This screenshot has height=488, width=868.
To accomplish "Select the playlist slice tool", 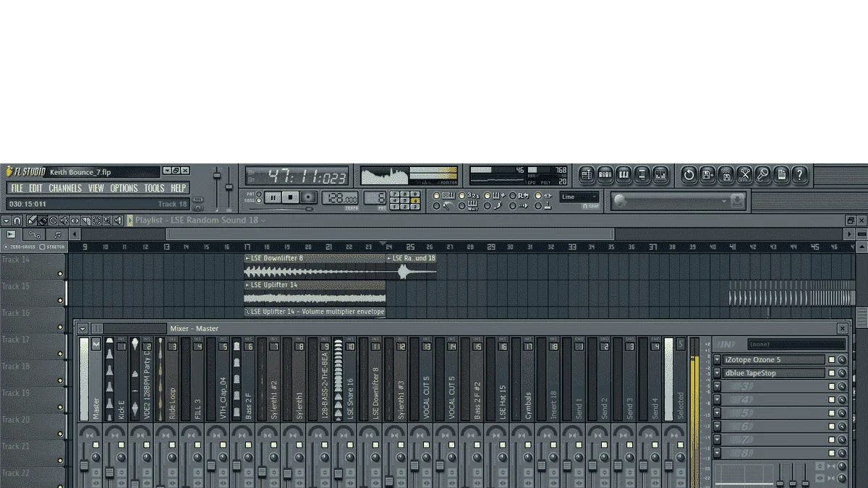I will [x=86, y=221].
